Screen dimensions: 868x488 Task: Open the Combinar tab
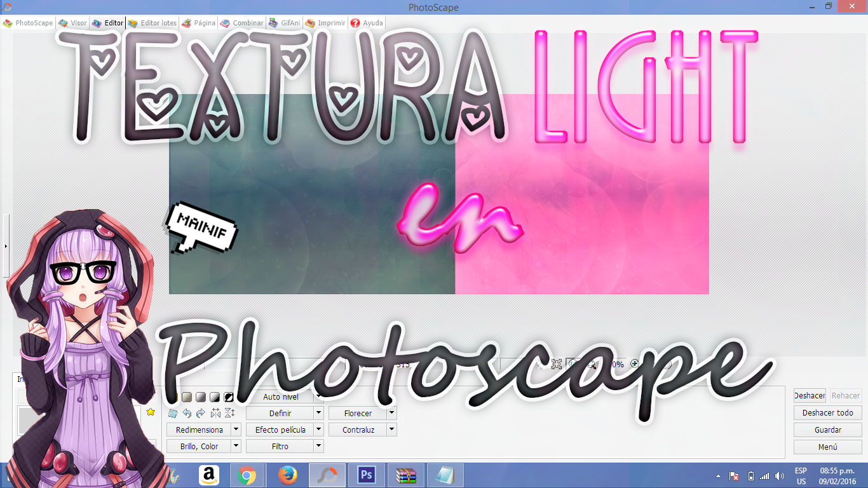pyautogui.click(x=241, y=23)
